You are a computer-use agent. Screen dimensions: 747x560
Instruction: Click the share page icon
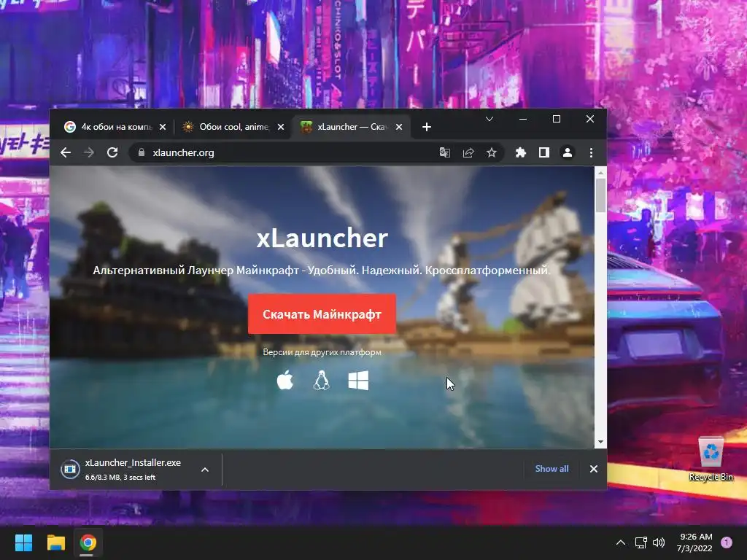468,152
